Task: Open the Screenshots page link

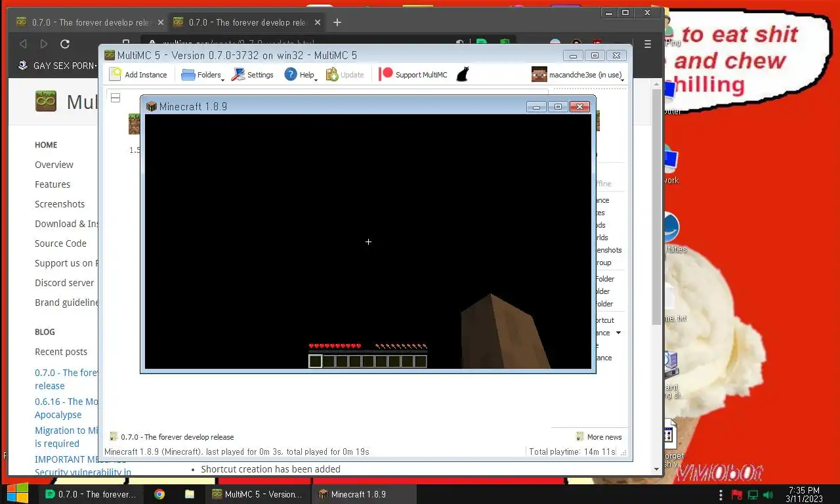Action: coord(60,204)
